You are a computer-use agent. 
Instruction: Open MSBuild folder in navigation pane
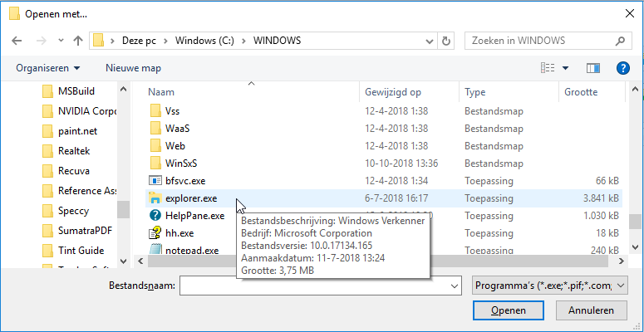pyautogui.click(x=76, y=90)
